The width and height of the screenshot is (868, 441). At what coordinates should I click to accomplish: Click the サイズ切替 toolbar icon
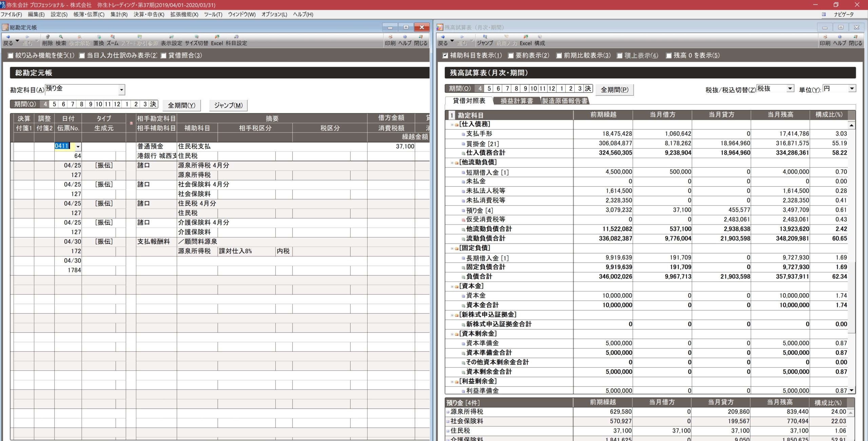(196, 40)
